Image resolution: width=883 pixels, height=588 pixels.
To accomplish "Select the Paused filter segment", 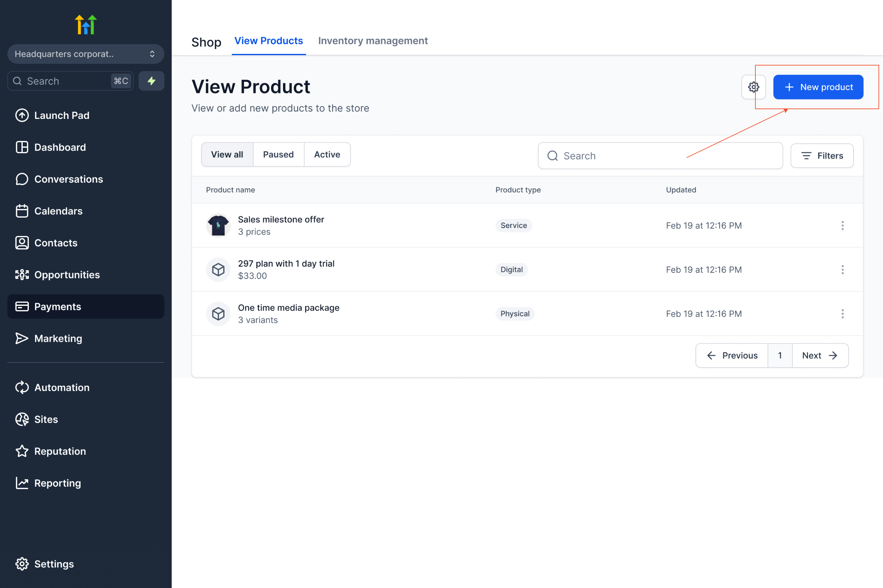I will 278,155.
